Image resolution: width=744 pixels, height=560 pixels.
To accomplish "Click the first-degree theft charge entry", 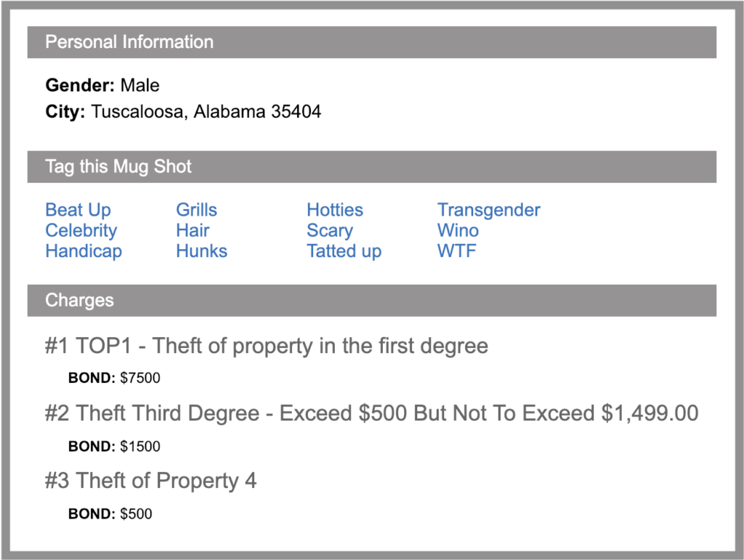I will [x=266, y=346].
